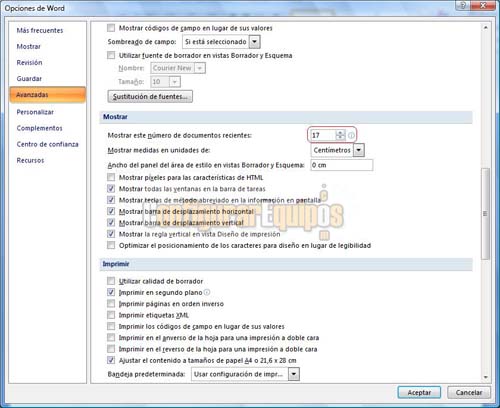Select Más frecuentes category
The width and height of the screenshot is (500, 408).
[40, 30]
